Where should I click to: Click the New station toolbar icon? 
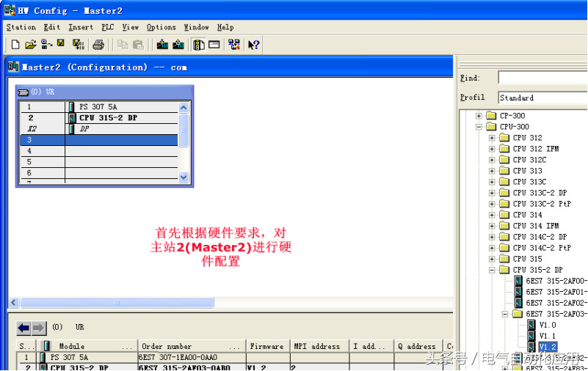(15, 45)
